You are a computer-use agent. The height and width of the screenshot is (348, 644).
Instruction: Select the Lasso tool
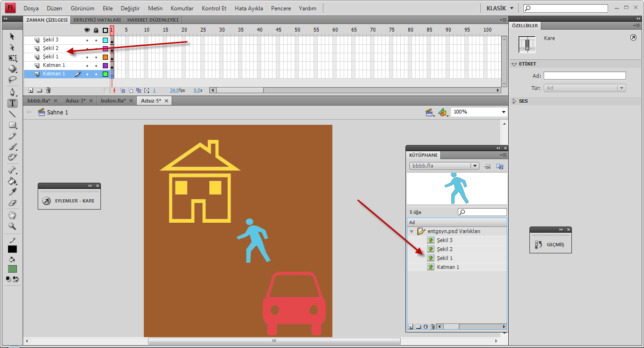[12, 80]
